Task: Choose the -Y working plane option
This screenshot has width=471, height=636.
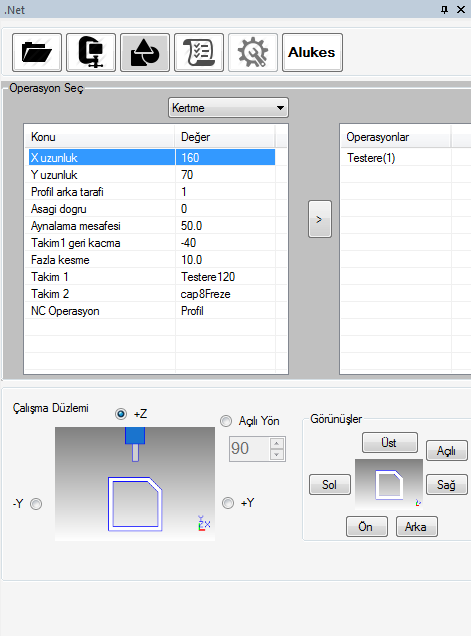Action: pyautogui.click(x=36, y=504)
